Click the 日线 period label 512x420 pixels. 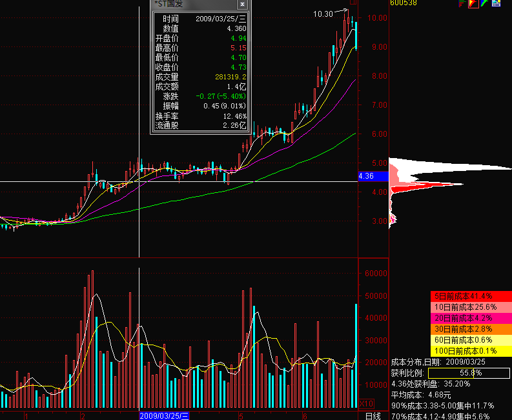point(373,416)
